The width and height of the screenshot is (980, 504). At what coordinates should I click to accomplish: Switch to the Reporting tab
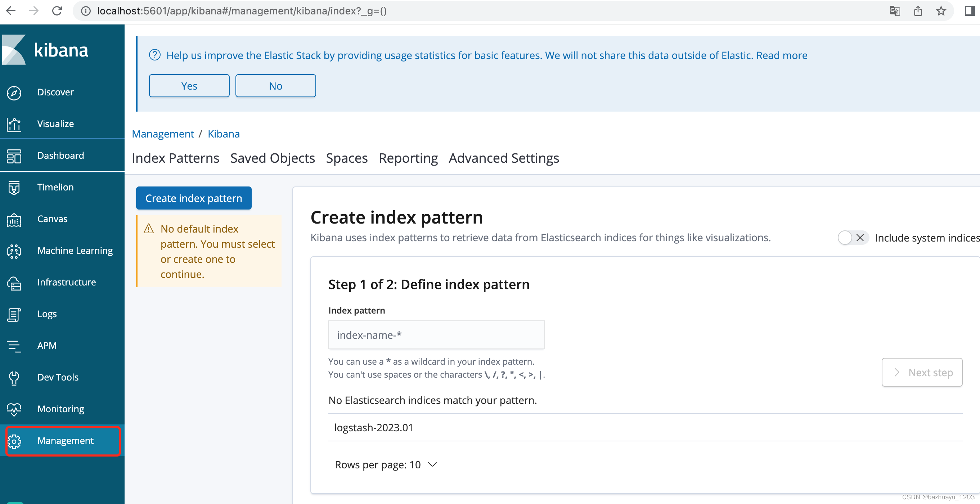pyautogui.click(x=408, y=158)
